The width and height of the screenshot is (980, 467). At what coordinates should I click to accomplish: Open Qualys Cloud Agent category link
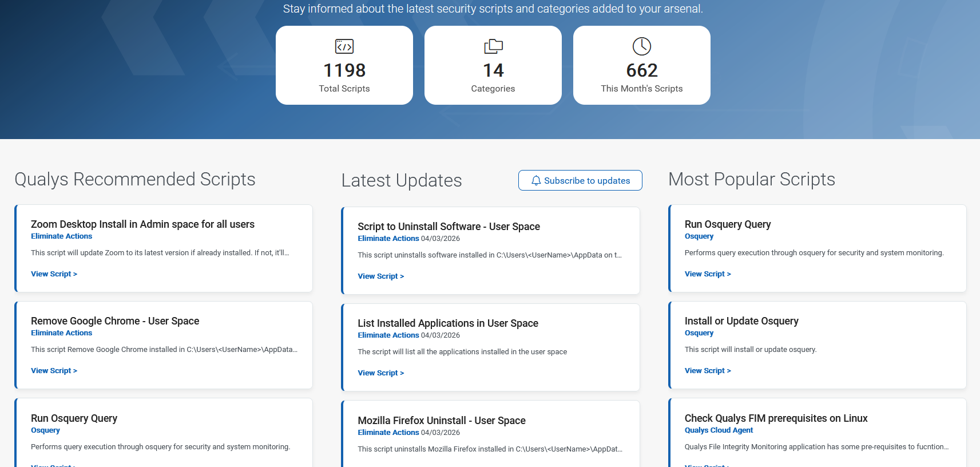coord(719,430)
